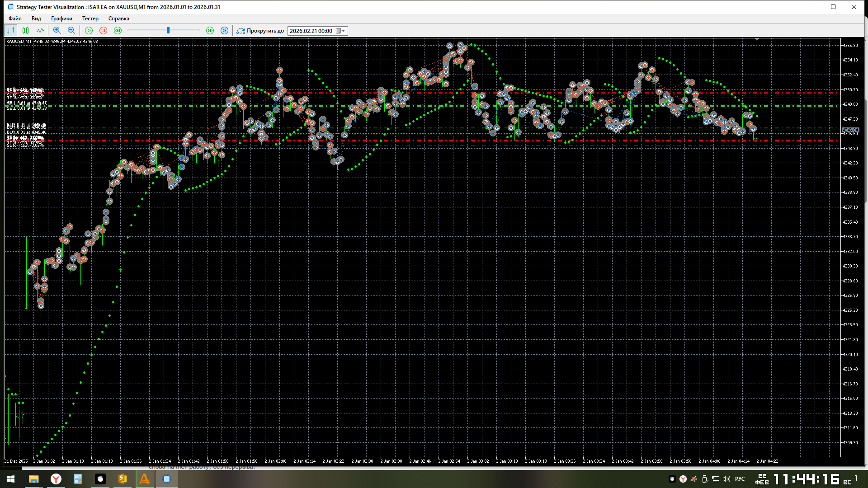This screenshot has width=868, height=488.
Task: Click the testing speed slider handle
Action: (x=168, y=31)
